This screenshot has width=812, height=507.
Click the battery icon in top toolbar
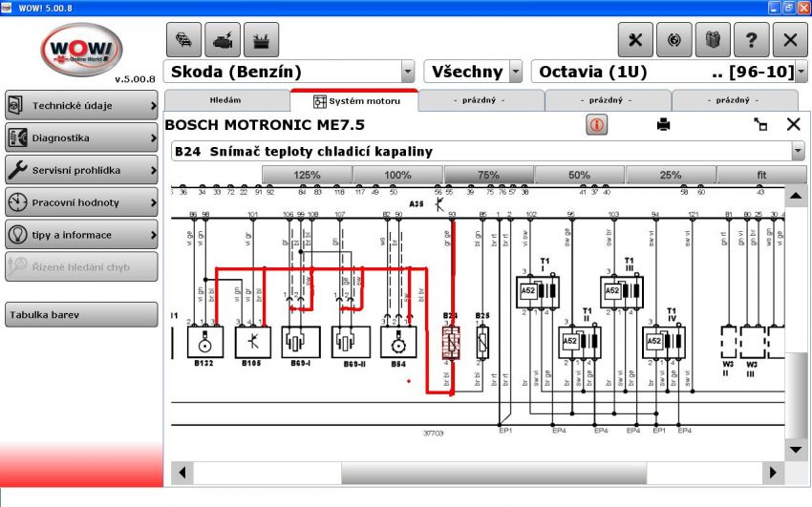point(260,39)
